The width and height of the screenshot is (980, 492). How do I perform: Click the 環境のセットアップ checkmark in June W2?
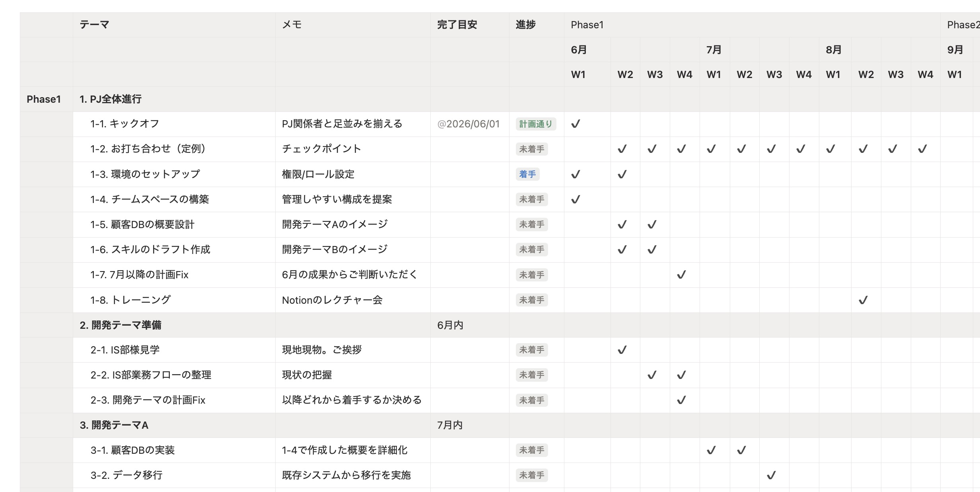pyautogui.click(x=622, y=174)
